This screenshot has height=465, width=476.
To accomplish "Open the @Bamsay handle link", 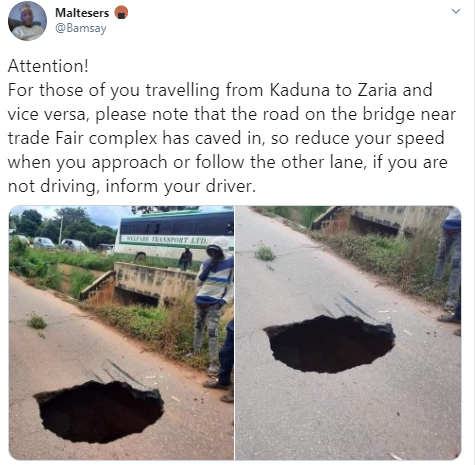I will (x=81, y=28).
